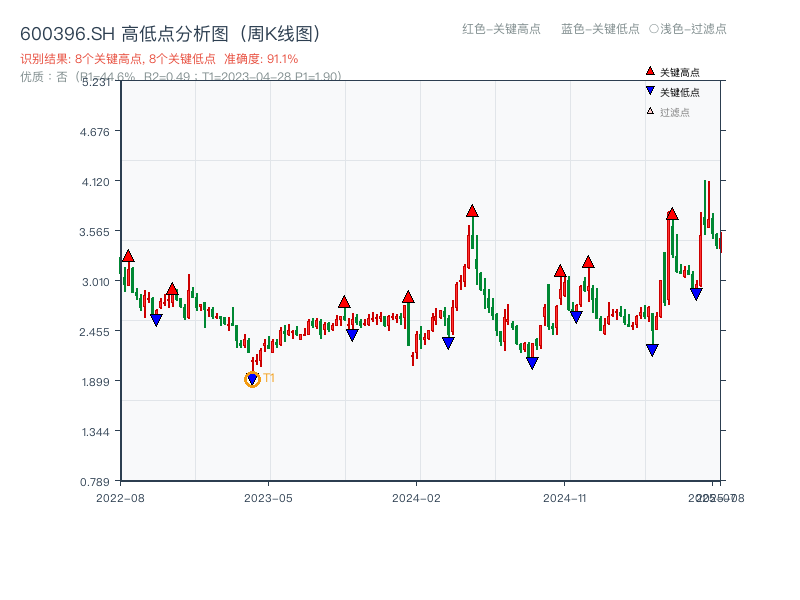
Task: Click the 3.010 y-axis label
Action: (95, 282)
